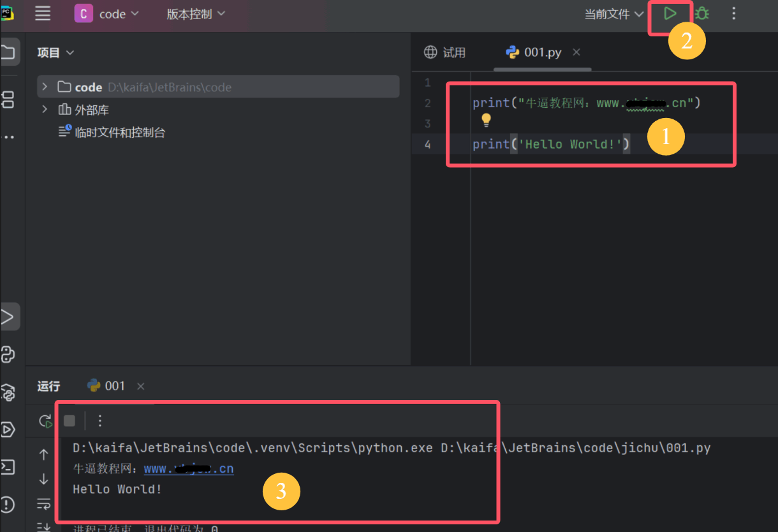Open the 当前文件 run configuration dropdown
778x532 pixels.
(613, 14)
